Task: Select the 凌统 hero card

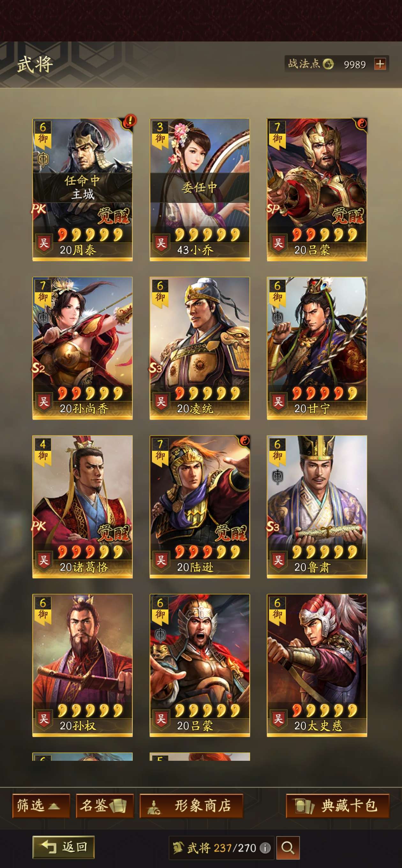Action: tap(200, 348)
